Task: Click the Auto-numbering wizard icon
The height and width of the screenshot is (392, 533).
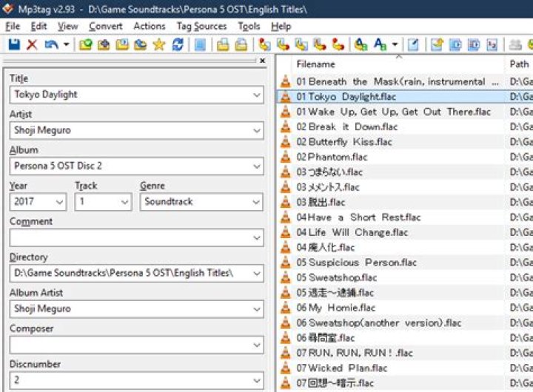Action: [492, 44]
